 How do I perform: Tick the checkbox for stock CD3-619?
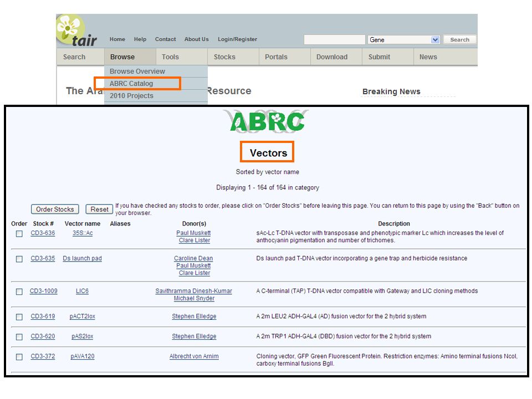pyautogui.click(x=19, y=317)
